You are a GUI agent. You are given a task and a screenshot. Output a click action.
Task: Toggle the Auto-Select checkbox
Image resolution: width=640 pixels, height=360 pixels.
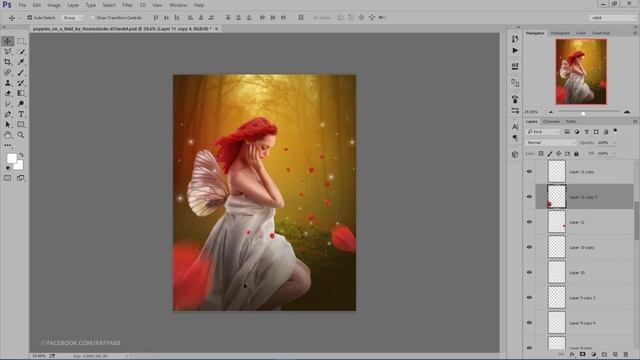coord(29,18)
